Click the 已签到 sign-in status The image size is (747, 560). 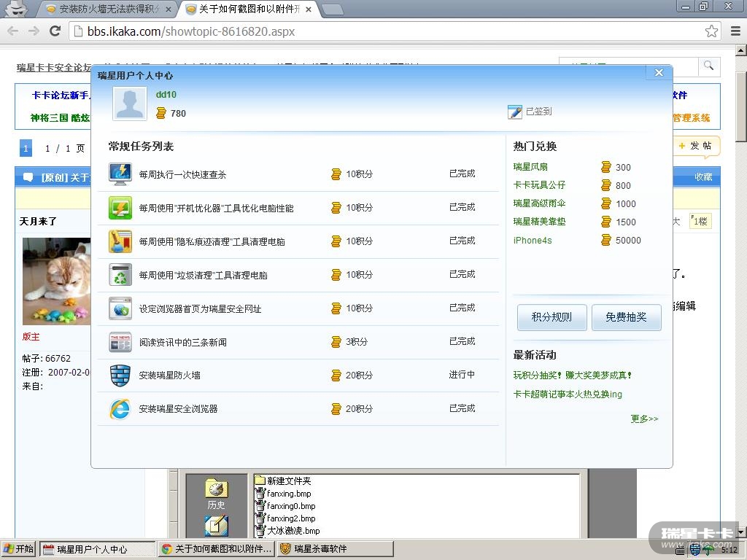coord(539,112)
